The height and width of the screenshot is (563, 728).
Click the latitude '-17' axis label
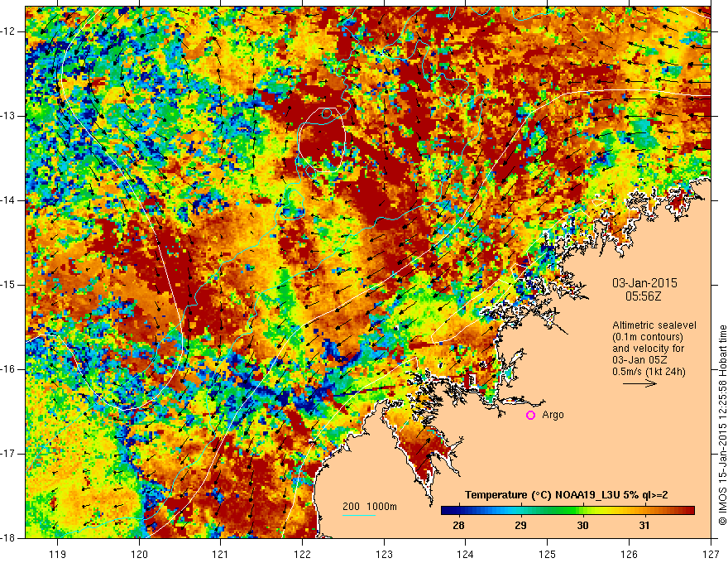(8, 454)
